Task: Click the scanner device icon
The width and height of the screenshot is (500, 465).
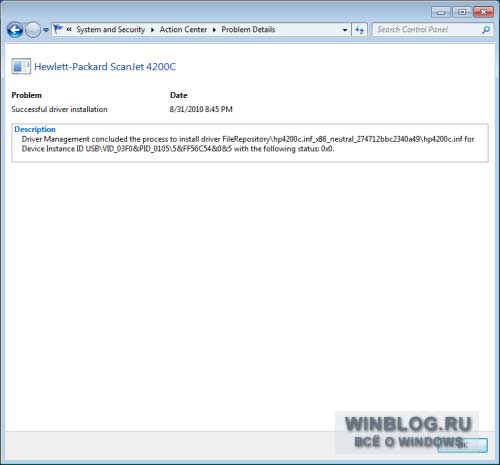Action: coord(21,66)
